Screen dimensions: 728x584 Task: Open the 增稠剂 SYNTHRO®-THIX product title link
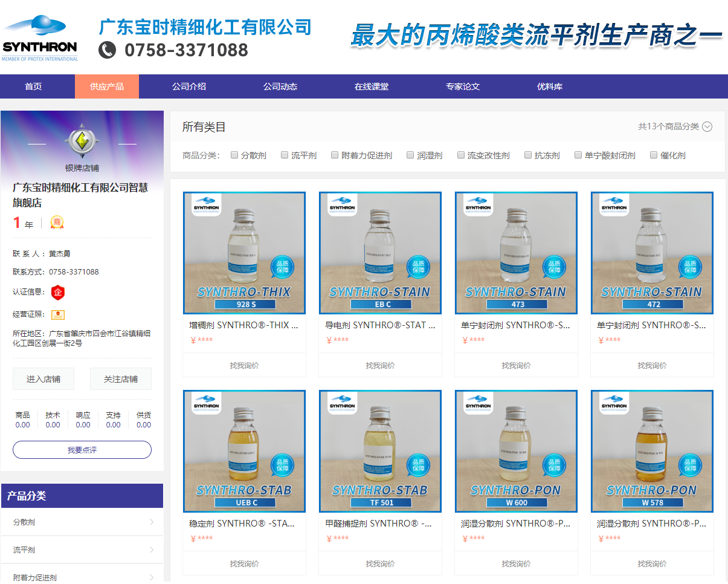pos(244,325)
